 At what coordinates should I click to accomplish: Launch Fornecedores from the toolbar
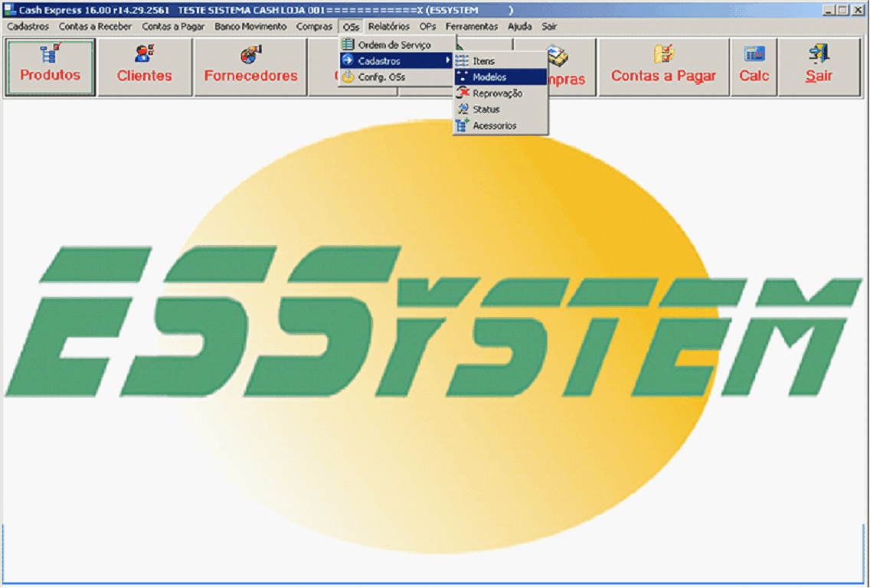pyautogui.click(x=250, y=67)
